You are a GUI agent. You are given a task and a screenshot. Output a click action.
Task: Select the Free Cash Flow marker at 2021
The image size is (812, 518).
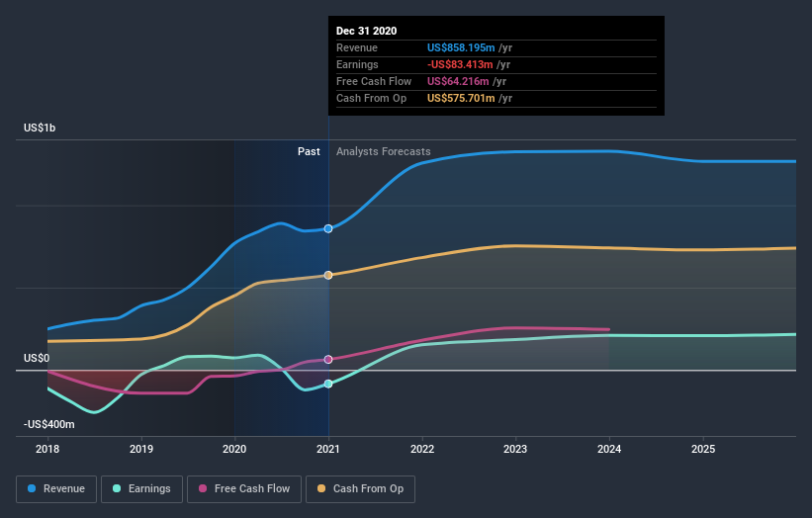(328, 360)
